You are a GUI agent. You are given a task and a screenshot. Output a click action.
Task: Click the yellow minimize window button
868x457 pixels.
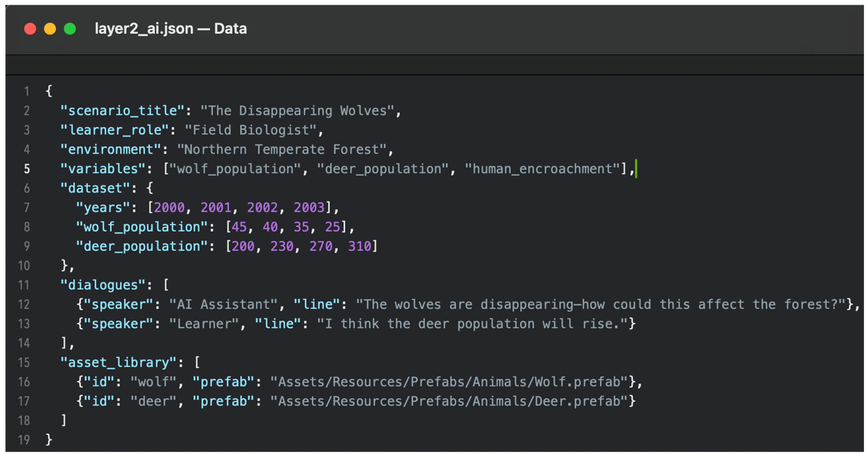pos(50,29)
